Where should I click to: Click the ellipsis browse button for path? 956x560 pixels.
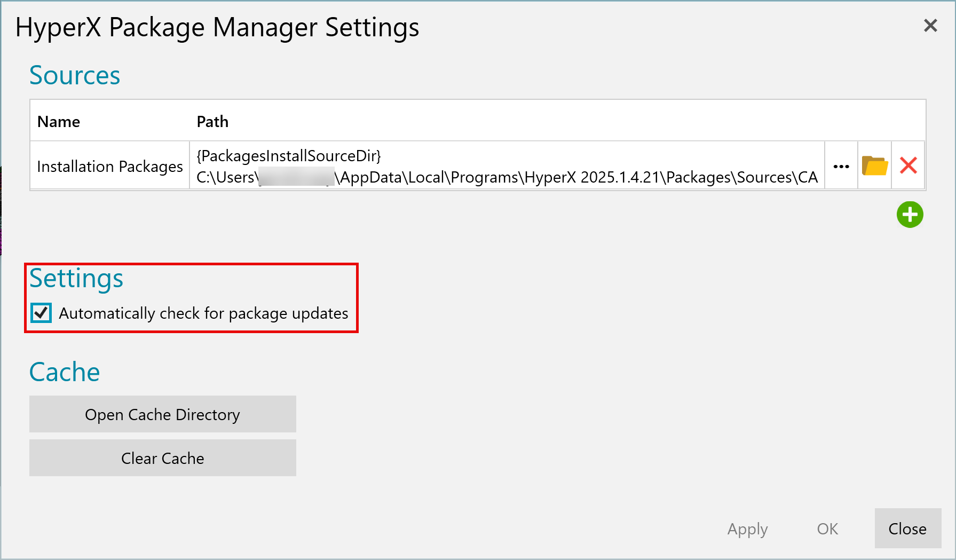pos(841,165)
